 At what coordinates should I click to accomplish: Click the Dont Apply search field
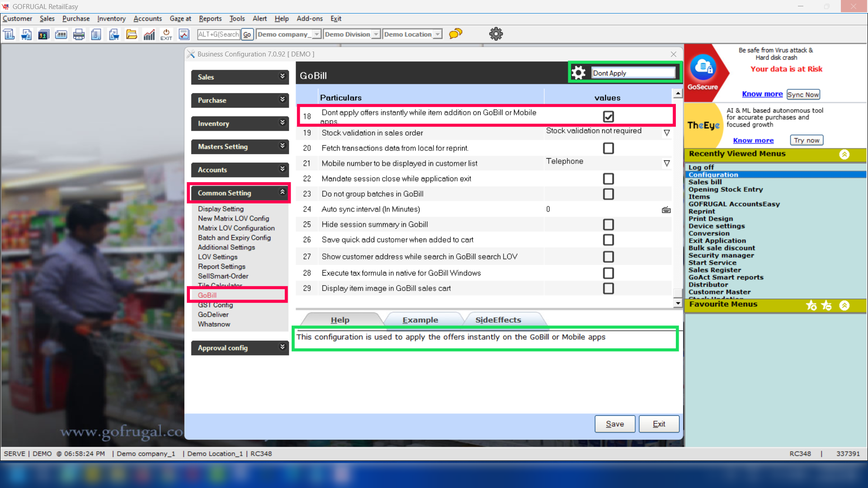(x=632, y=73)
